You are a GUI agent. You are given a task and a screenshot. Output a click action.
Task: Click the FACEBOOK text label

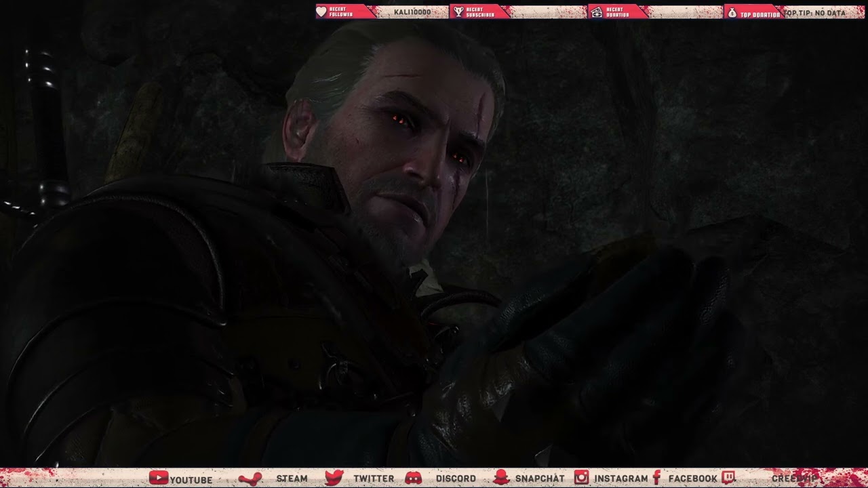click(693, 479)
